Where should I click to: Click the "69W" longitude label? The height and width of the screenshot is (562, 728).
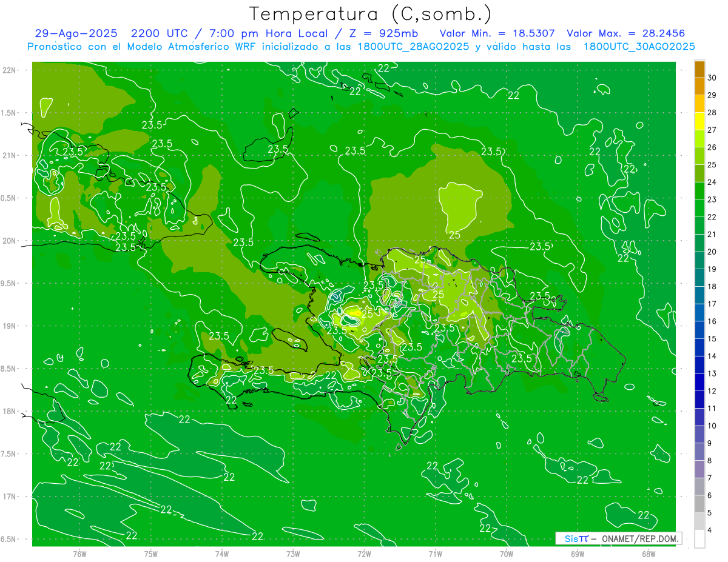578,554
